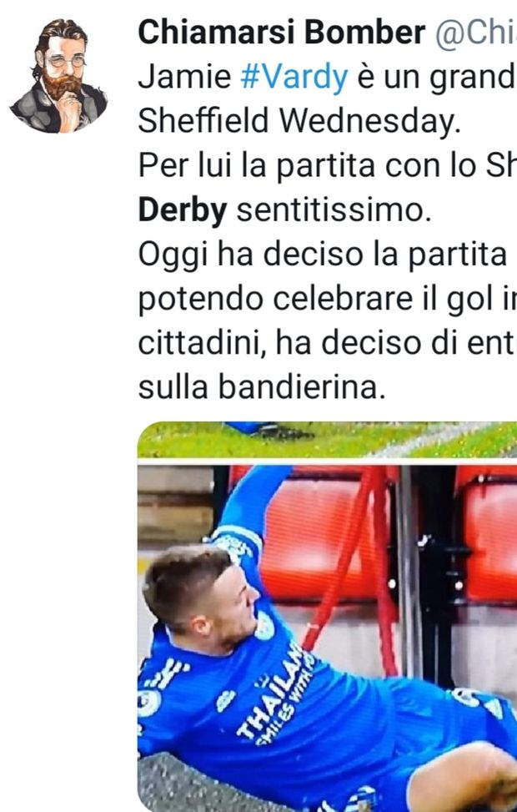Click the @Chi handle beside the name
This screenshot has width=517, height=812.
(x=475, y=33)
